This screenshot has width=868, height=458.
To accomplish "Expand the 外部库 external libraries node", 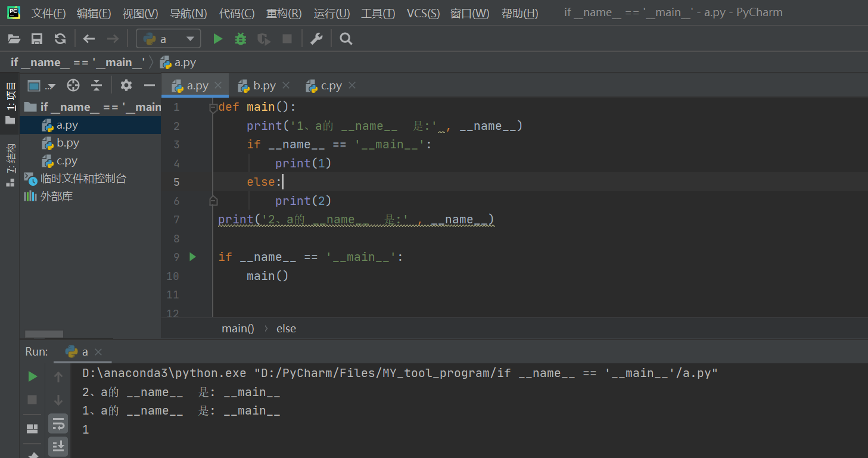I will coord(48,197).
